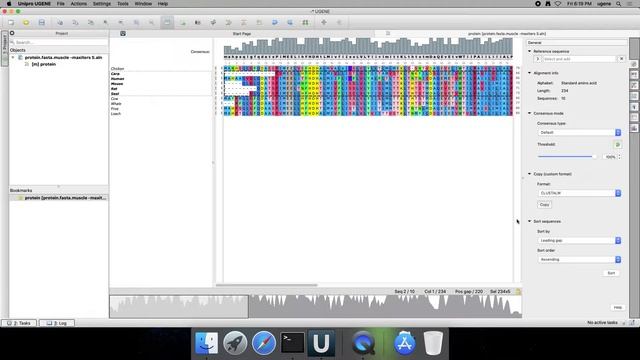This screenshot has width=640, height=360.
Task: Click the green grid toolbar icon
Action: pos(305,22)
